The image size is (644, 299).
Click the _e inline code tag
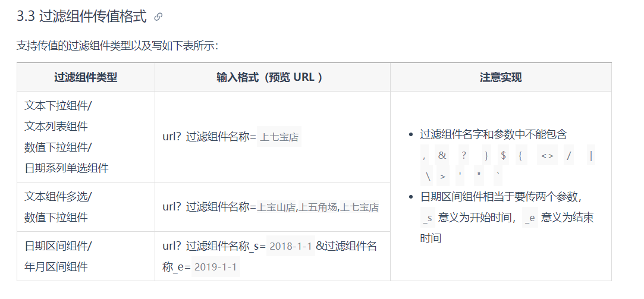pos(530,218)
